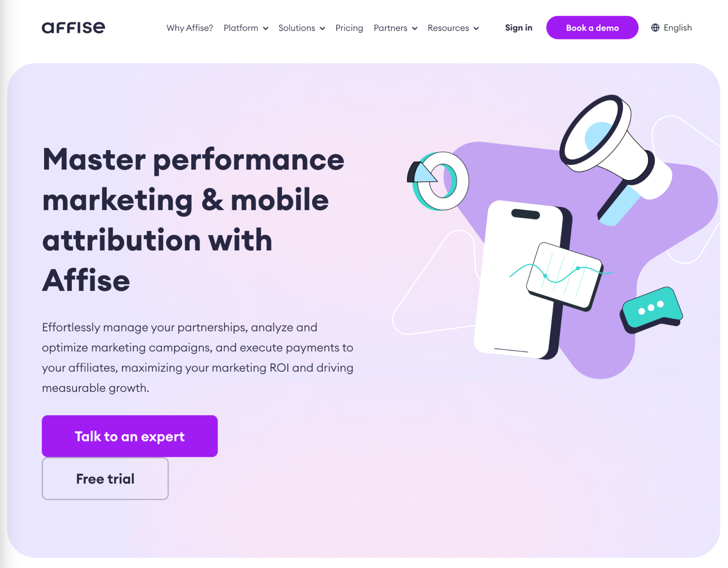Click Book a demo button
This screenshot has height=568, width=728.
[x=591, y=28]
